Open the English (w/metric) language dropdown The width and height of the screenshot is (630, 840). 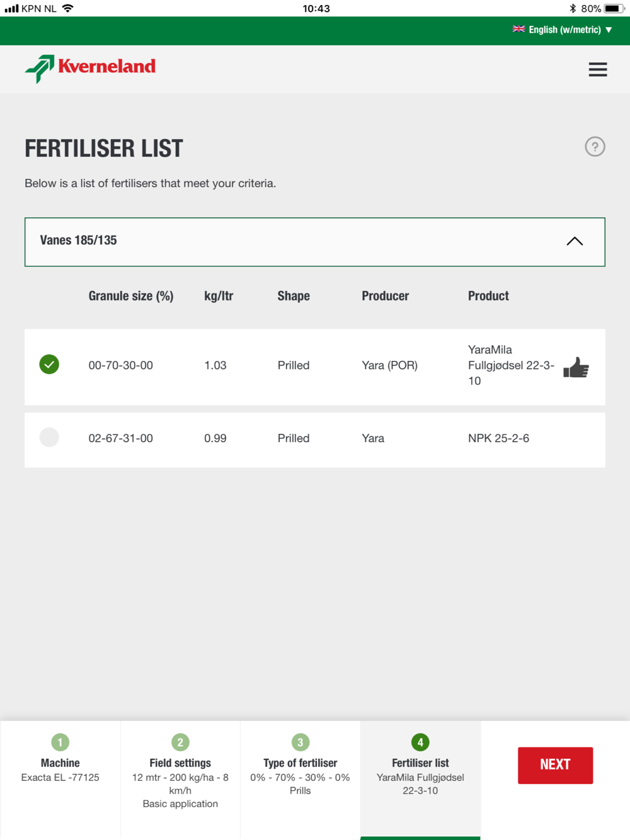(x=564, y=30)
